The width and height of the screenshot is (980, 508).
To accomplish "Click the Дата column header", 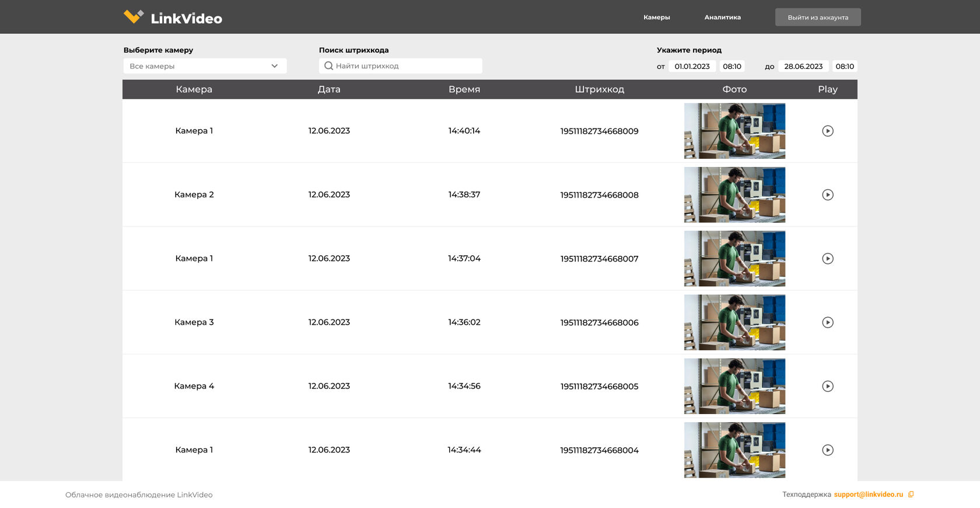I will pos(329,89).
